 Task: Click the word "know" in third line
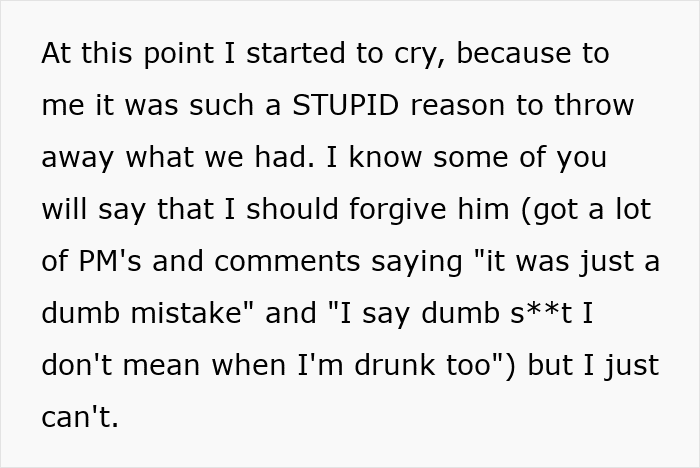pos(385,157)
